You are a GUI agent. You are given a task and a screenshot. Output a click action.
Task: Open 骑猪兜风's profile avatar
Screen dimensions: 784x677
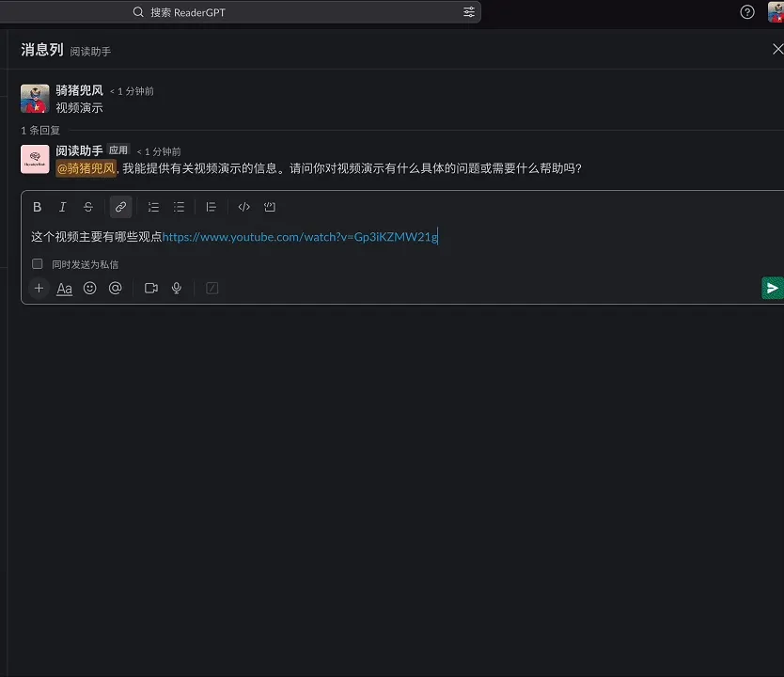[34, 98]
